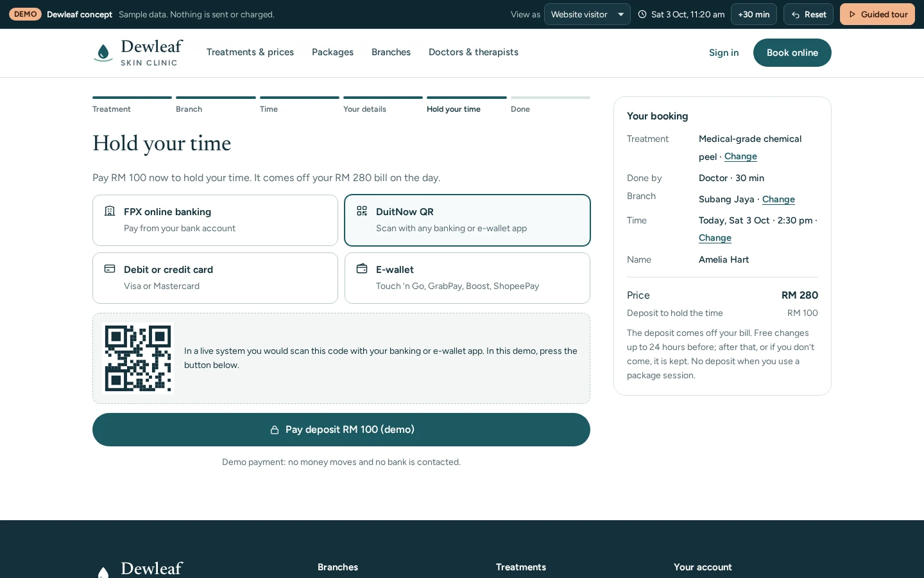Open Treatments & prices menu

250,52
